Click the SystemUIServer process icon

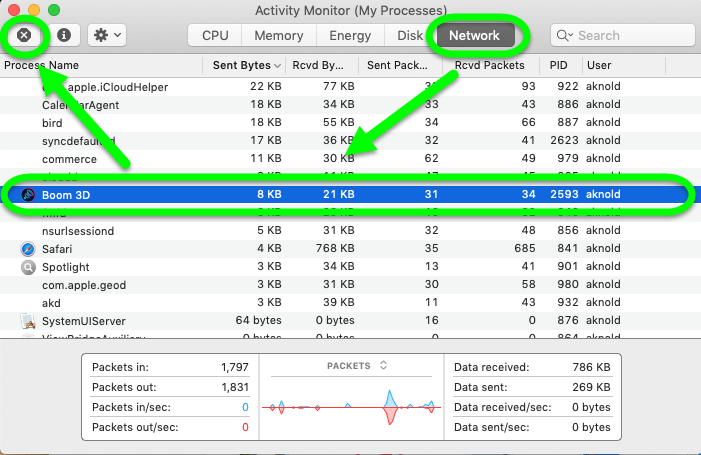point(28,321)
